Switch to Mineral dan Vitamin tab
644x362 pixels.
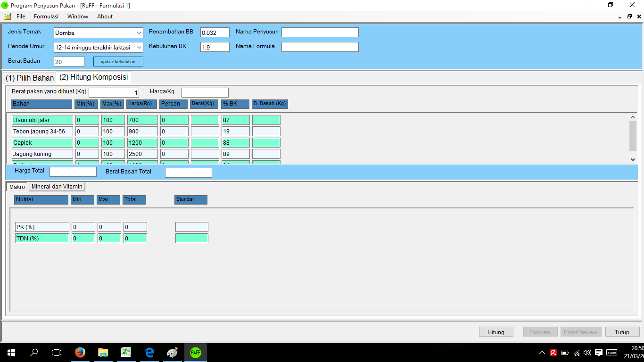(x=57, y=187)
